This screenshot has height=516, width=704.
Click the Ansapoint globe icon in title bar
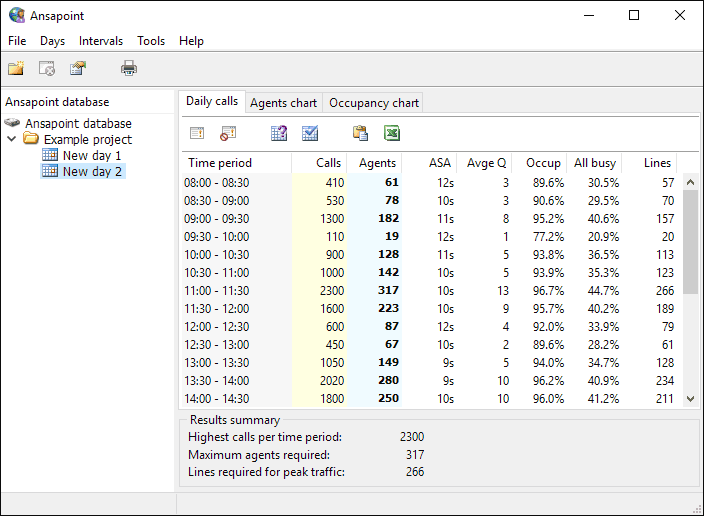(x=17, y=15)
